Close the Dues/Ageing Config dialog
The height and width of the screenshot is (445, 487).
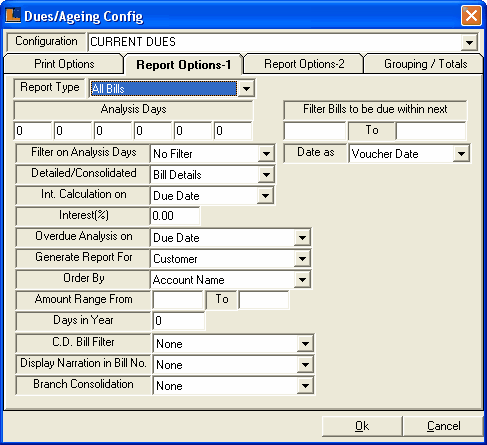point(471,15)
